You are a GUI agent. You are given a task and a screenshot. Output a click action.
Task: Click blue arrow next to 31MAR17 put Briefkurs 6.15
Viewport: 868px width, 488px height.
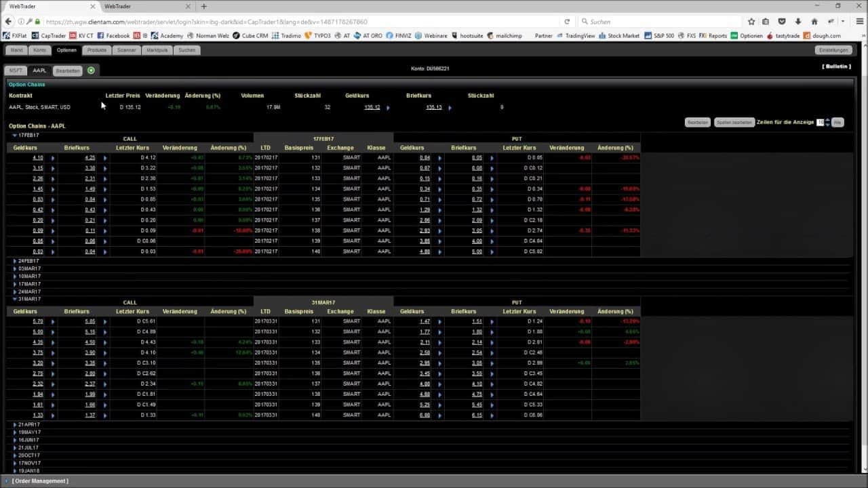[x=492, y=415]
